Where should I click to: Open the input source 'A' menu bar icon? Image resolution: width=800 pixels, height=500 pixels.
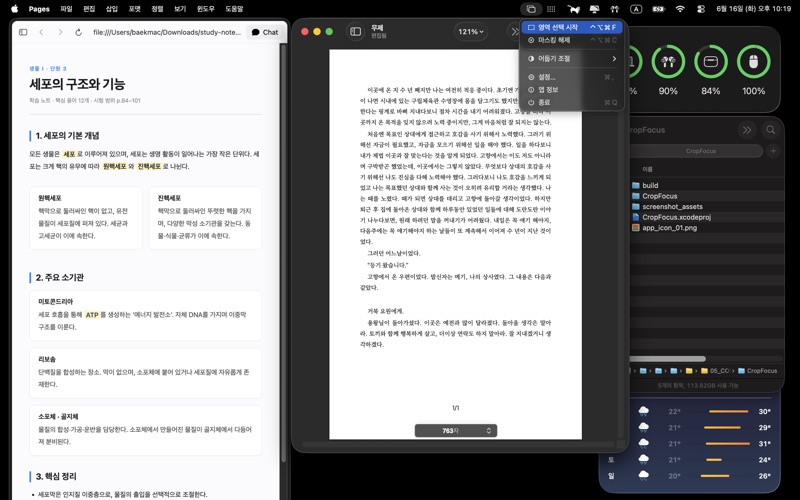click(636, 9)
